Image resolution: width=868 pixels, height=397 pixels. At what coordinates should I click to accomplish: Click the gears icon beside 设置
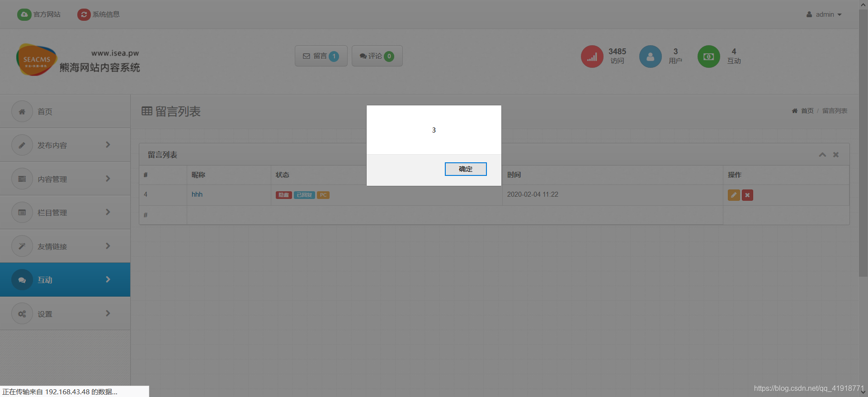(x=22, y=314)
